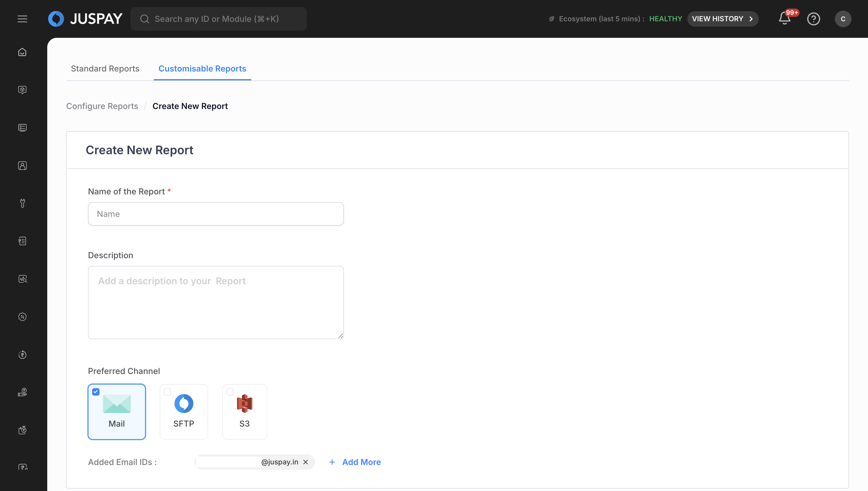Click the Juspay logo

pyautogui.click(x=85, y=19)
